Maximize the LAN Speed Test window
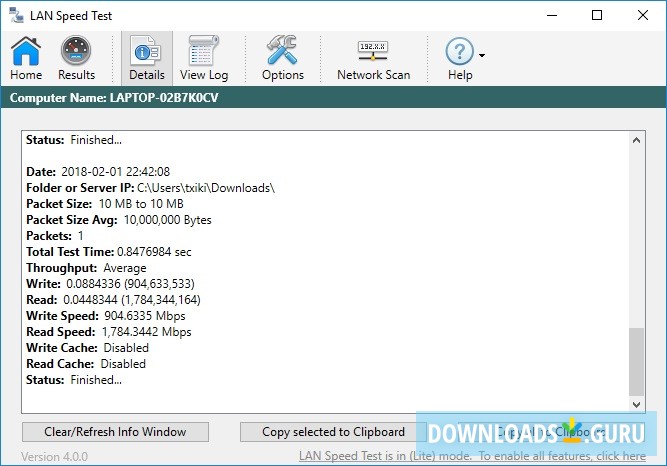The image size is (667, 466). point(597,15)
